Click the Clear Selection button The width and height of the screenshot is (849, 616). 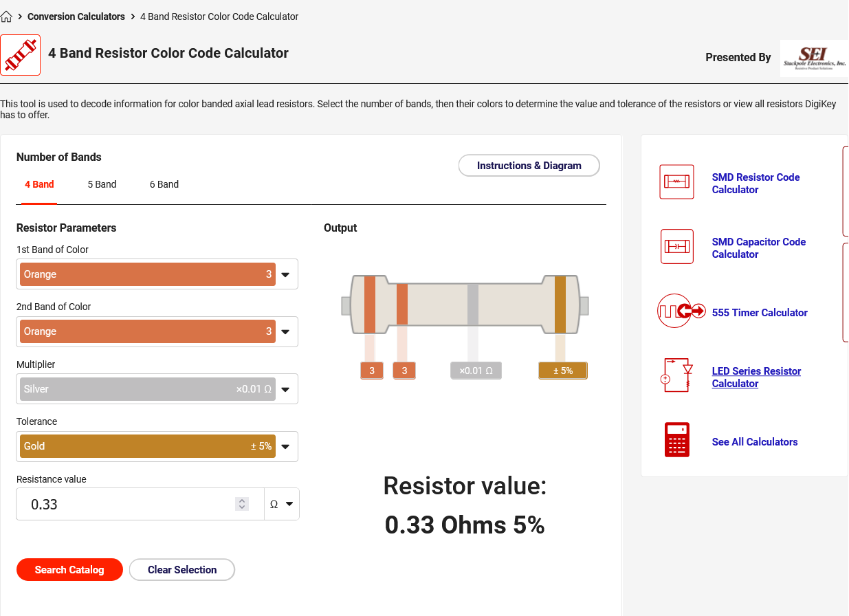pos(182,570)
